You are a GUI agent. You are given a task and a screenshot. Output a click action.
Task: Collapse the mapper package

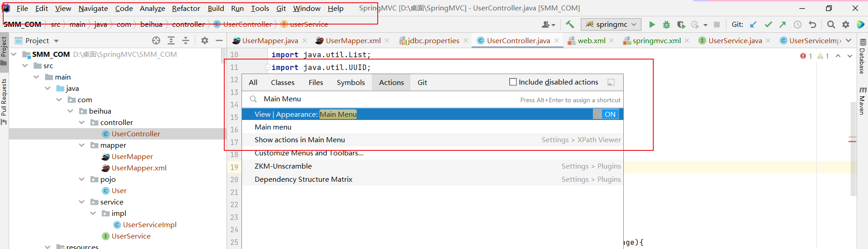(x=82, y=145)
